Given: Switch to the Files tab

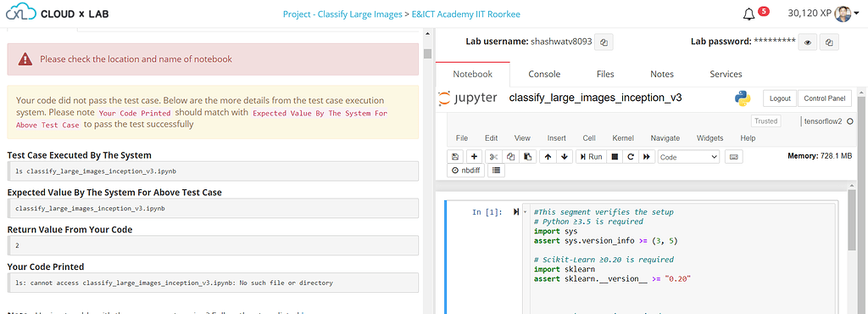Looking at the screenshot, I should 605,74.
